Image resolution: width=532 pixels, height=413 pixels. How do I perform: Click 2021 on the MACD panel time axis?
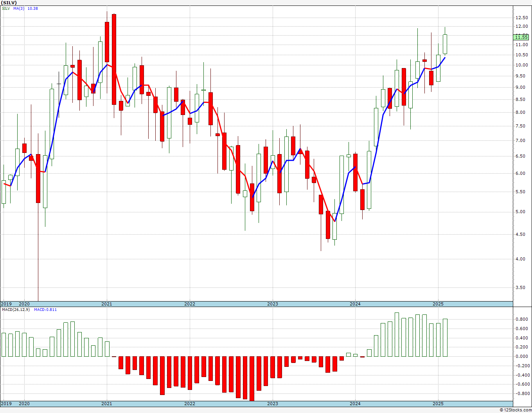pyautogui.click(x=107, y=404)
